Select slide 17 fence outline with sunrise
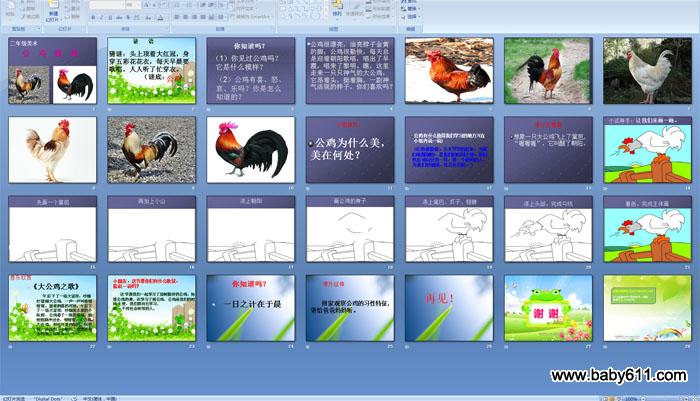This screenshot has width=700, height=401. click(250, 229)
